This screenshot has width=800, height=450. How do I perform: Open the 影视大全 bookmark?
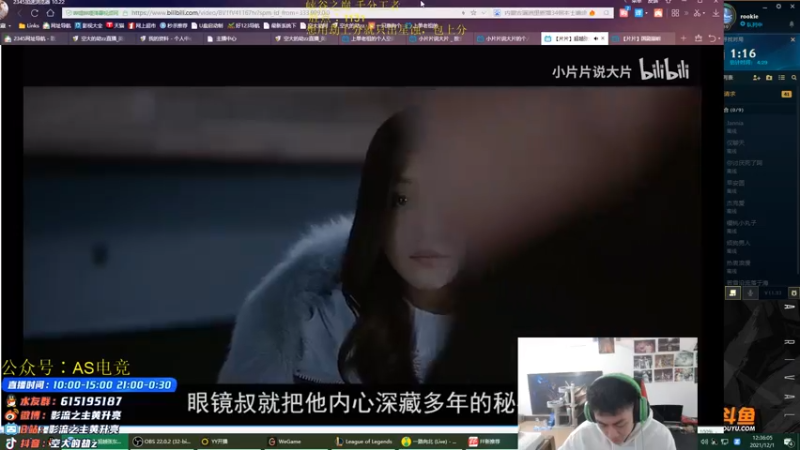(88, 26)
